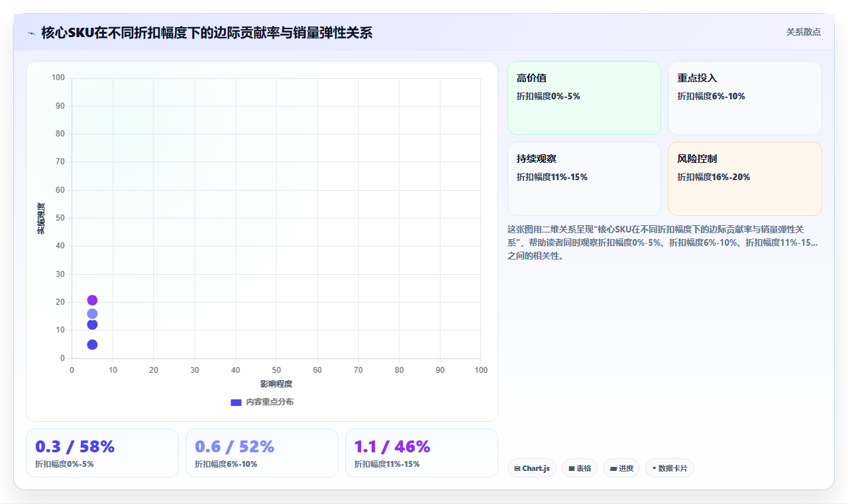The width and height of the screenshot is (848, 504).
Task: Click 折扣幅度0%-5% label below 0.3 / 58%
Action: [64, 464]
